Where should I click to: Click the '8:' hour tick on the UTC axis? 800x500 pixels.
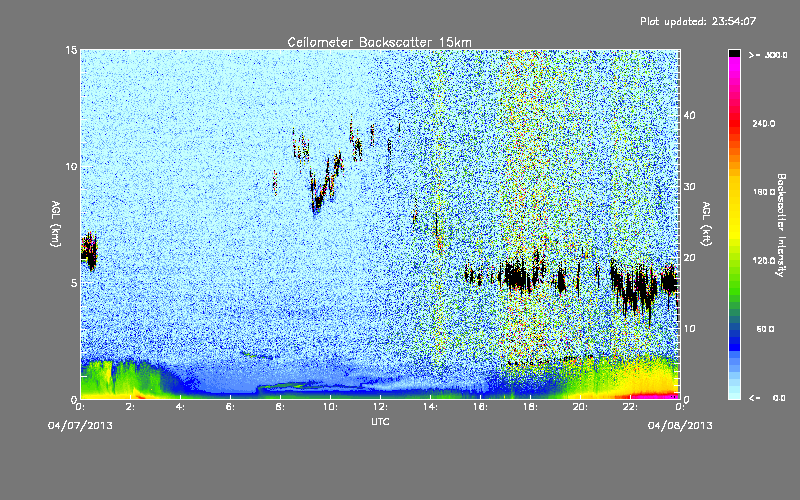coord(281,407)
